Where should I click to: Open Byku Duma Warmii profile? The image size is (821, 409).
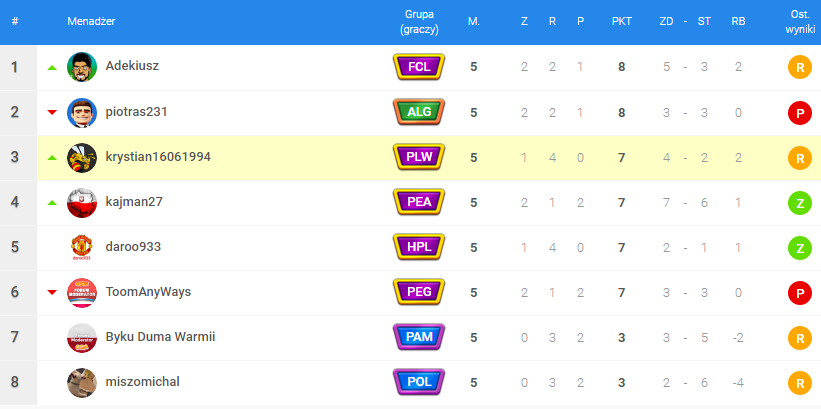[x=160, y=336]
